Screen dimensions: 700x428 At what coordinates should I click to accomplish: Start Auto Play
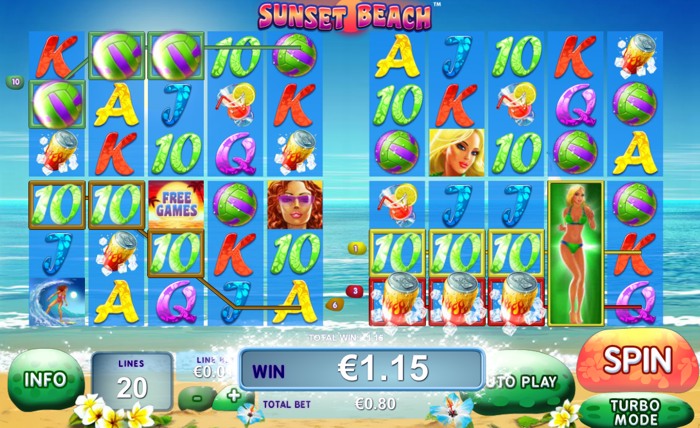[x=523, y=382]
